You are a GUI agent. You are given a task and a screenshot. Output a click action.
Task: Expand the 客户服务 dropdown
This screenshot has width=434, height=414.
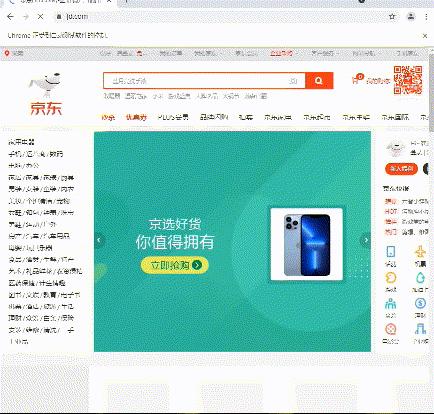pos(325,53)
